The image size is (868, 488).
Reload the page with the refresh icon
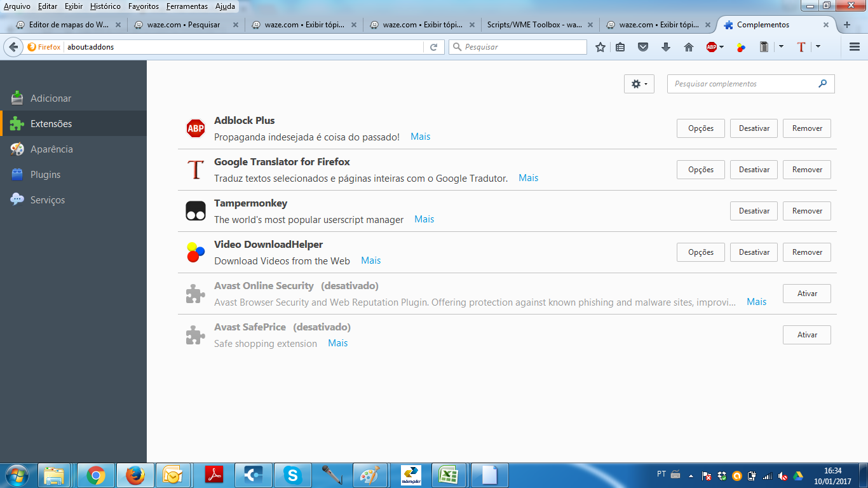coord(434,47)
